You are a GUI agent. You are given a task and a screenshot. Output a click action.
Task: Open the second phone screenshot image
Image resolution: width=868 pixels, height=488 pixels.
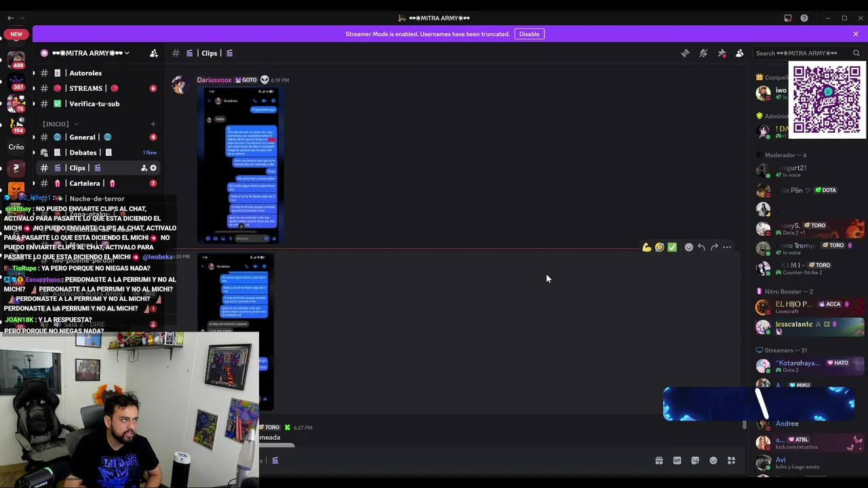tap(235, 332)
